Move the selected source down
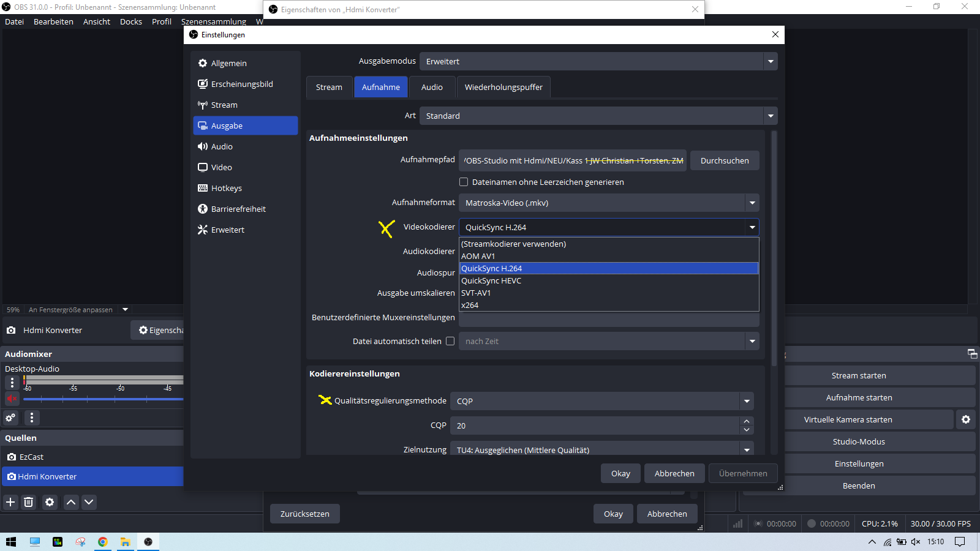980x551 pixels. point(89,502)
